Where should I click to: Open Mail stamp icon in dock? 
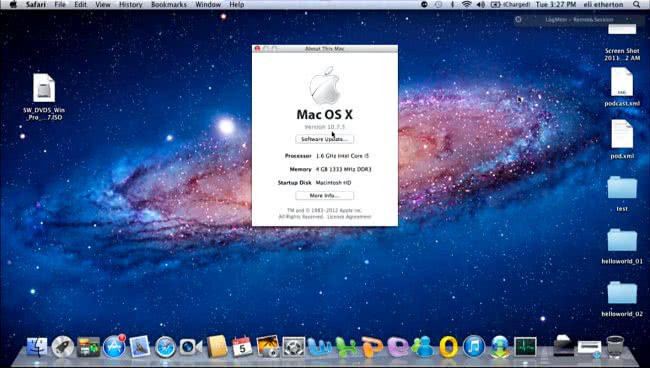click(140, 346)
